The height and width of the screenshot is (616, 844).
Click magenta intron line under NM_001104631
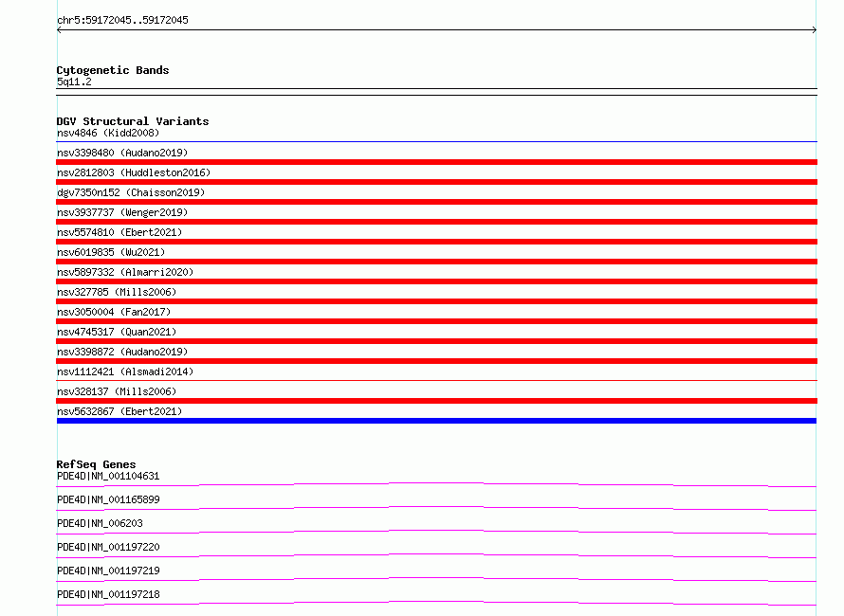(436, 484)
